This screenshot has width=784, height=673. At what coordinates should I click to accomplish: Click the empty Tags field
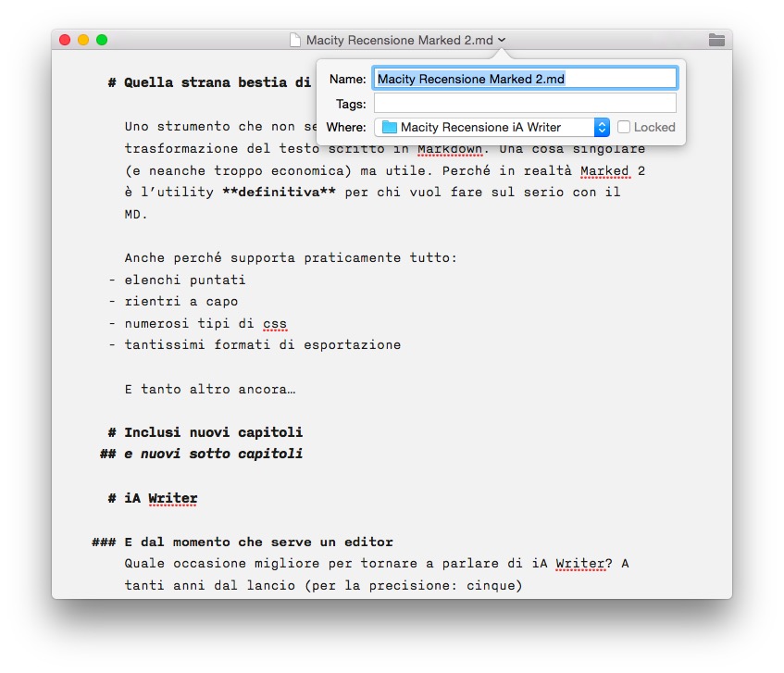(x=525, y=104)
